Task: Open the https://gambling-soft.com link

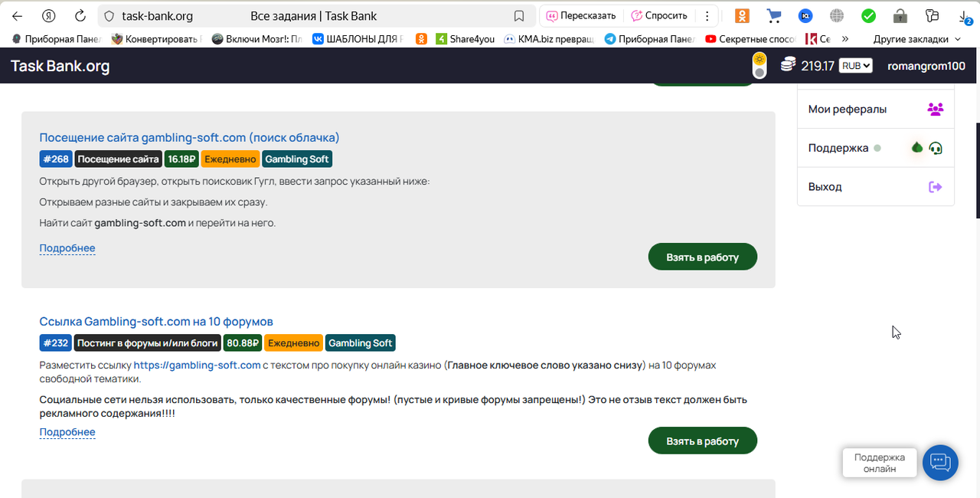Action: click(x=198, y=365)
